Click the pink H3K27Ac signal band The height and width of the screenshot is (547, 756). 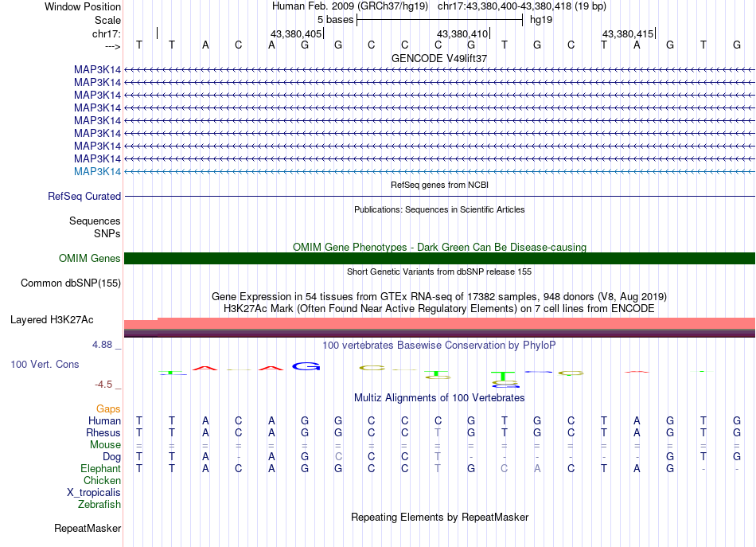click(x=440, y=323)
